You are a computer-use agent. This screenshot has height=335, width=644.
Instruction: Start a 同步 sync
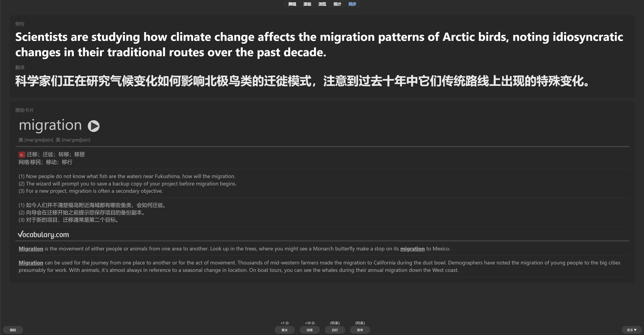tap(352, 4)
